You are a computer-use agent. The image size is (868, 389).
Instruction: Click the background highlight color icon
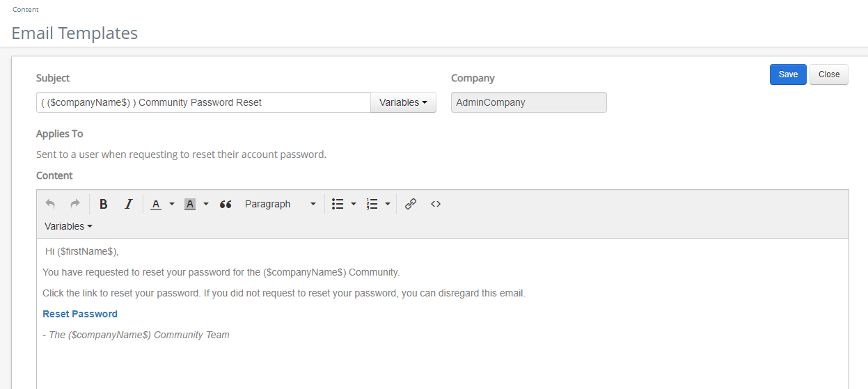190,204
